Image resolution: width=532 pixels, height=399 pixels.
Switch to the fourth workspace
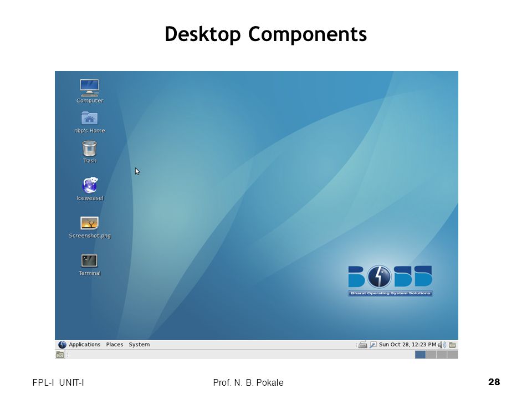point(452,355)
